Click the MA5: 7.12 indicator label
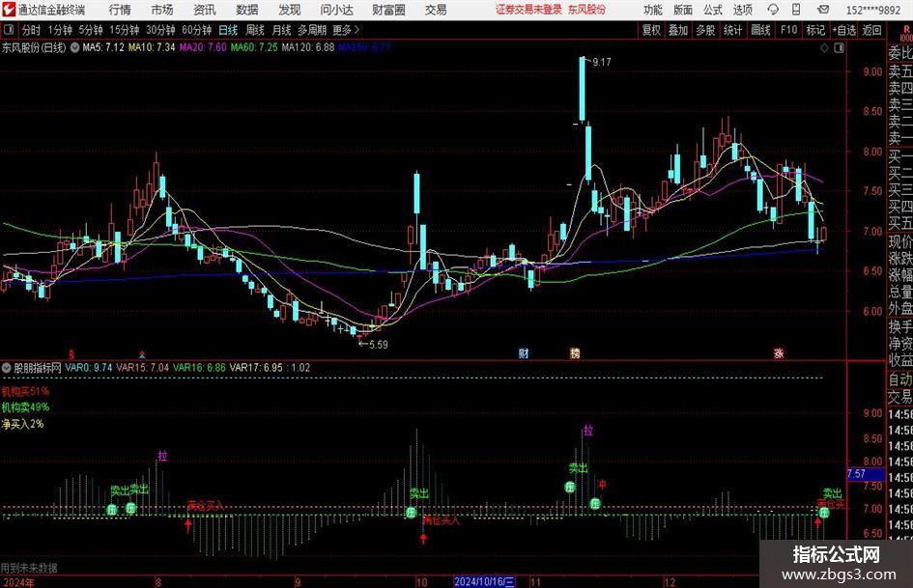Image resolution: width=913 pixels, height=588 pixels. pyautogui.click(x=103, y=47)
